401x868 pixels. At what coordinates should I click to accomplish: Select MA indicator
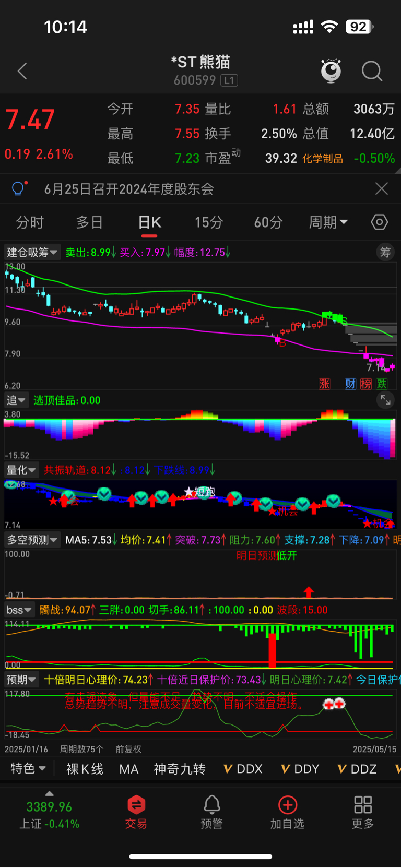coord(128,769)
